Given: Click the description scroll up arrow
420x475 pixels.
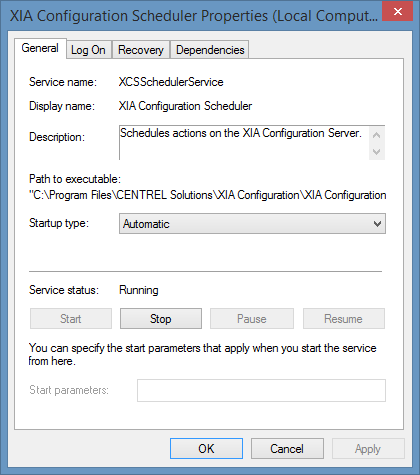Looking at the screenshot, I should point(377,135).
